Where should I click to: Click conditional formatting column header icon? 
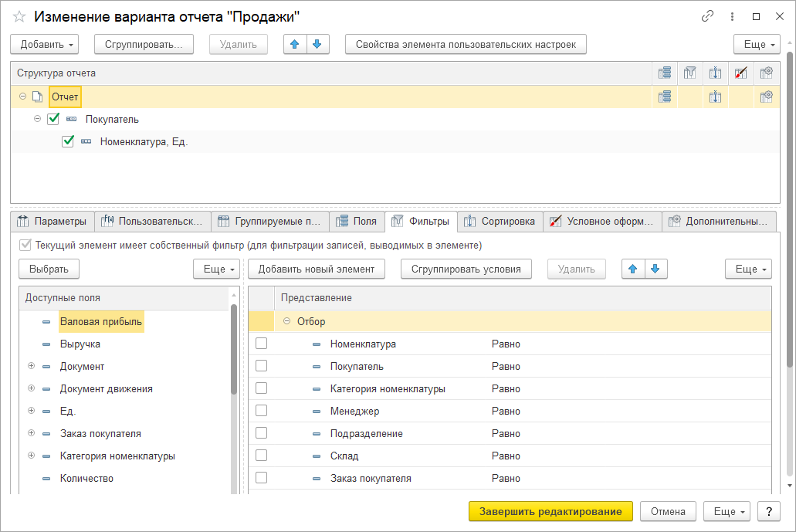pyautogui.click(x=741, y=73)
